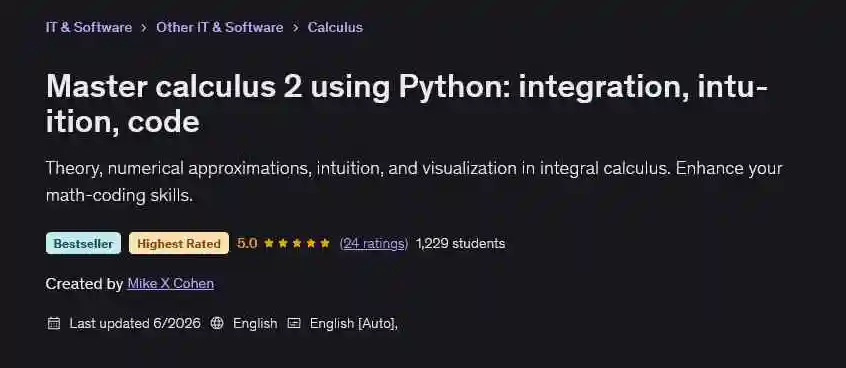Click the fifth rating star
The height and width of the screenshot is (368, 846).
point(325,243)
